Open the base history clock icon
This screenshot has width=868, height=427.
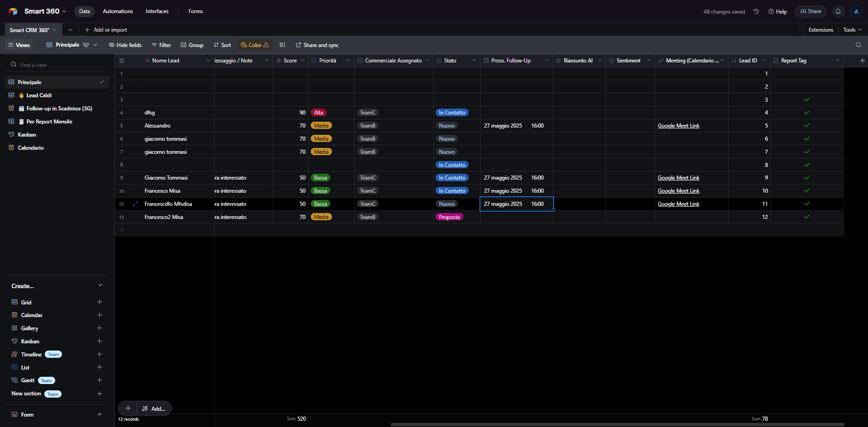click(x=756, y=11)
